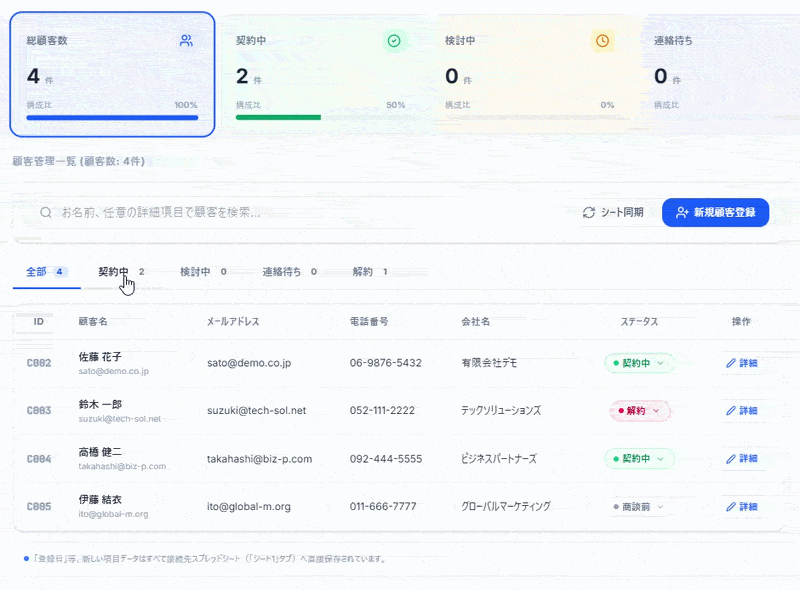Screen dimensions: 800x590
Task: Open 詳細 link for customer C003
Action: 742,410
